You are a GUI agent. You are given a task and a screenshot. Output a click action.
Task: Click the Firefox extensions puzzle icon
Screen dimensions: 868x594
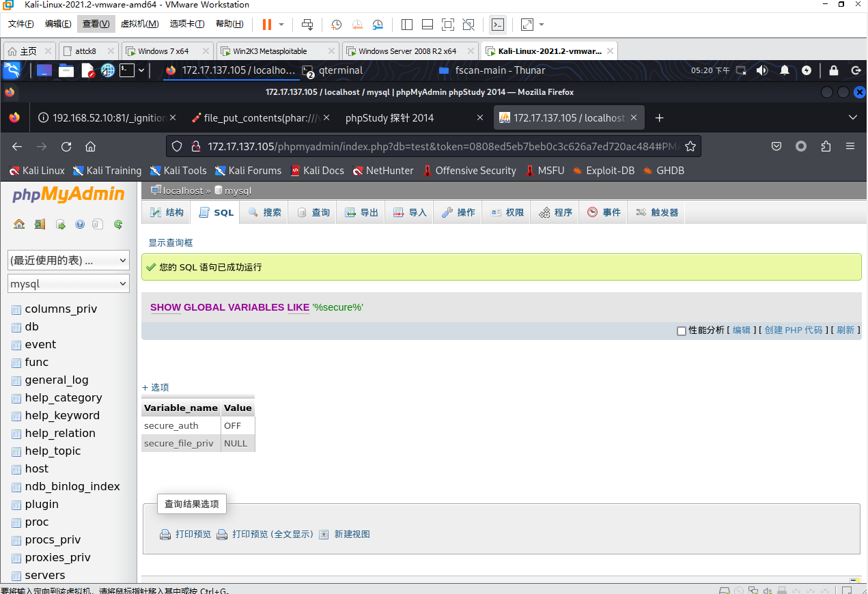click(826, 146)
